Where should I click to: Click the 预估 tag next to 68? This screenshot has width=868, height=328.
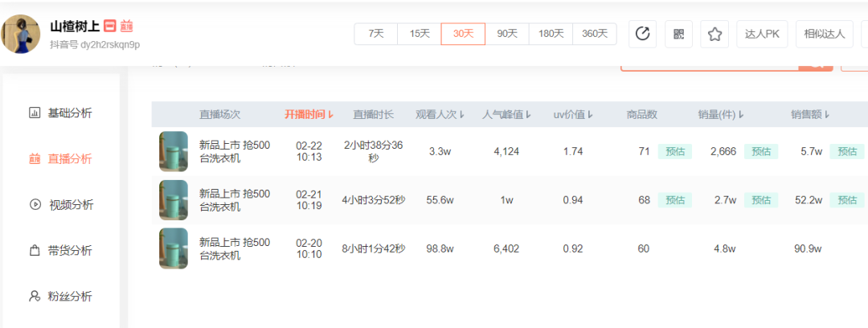click(675, 200)
